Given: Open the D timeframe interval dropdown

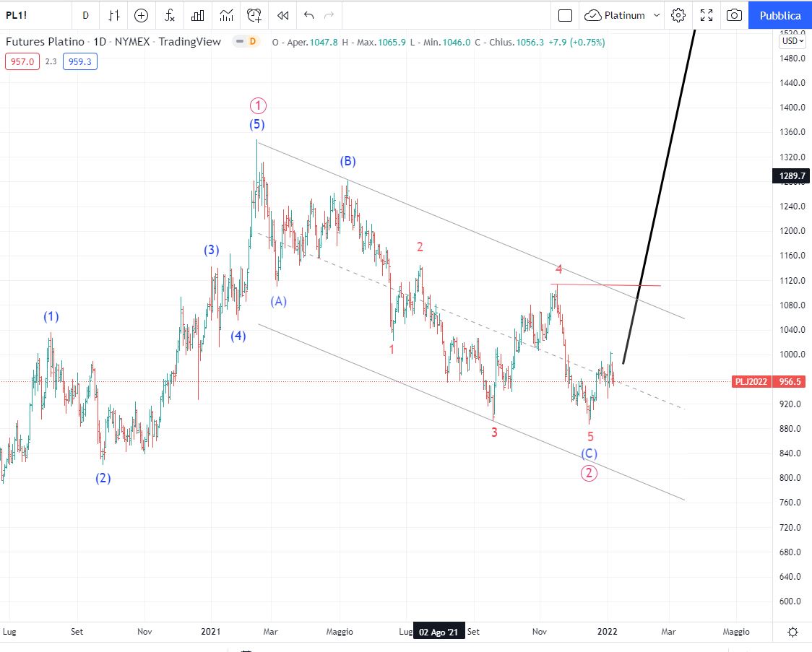Looking at the screenshot, I should pos(85,16).
